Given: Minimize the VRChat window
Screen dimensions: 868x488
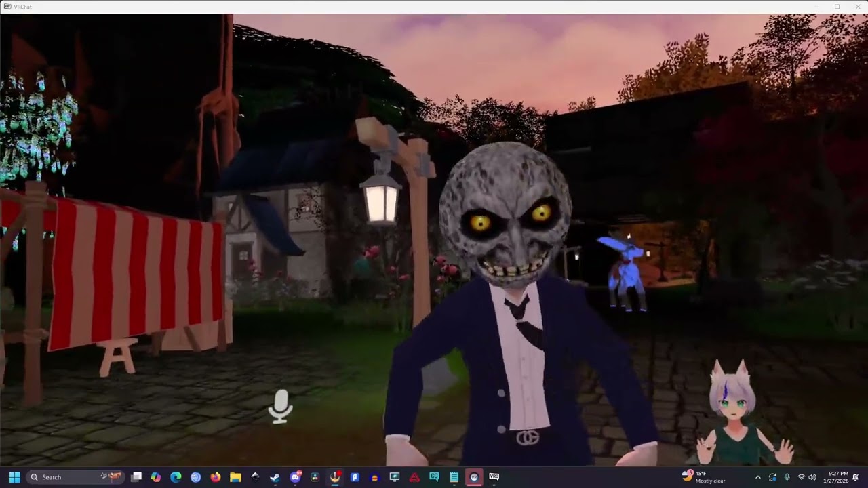Looking at the screenshot, I should point(817,7).
